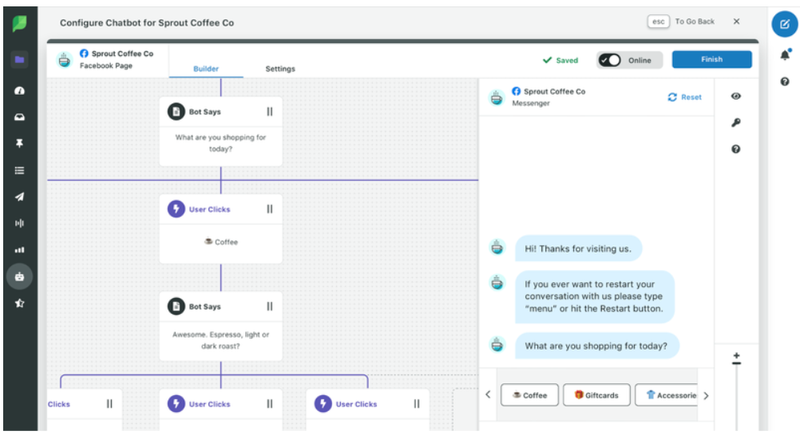Open the notifications bell
The image size is (800, 435).
tap(785, 55)
